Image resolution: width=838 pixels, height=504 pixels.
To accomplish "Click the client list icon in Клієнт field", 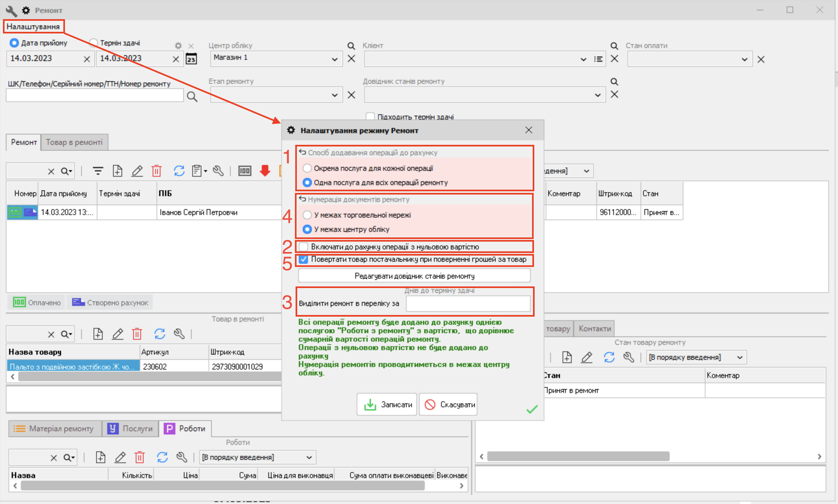I will pos(598,59).
